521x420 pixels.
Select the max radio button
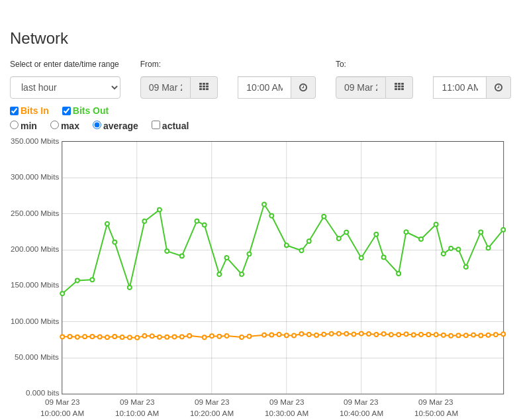tap(54, 125)
